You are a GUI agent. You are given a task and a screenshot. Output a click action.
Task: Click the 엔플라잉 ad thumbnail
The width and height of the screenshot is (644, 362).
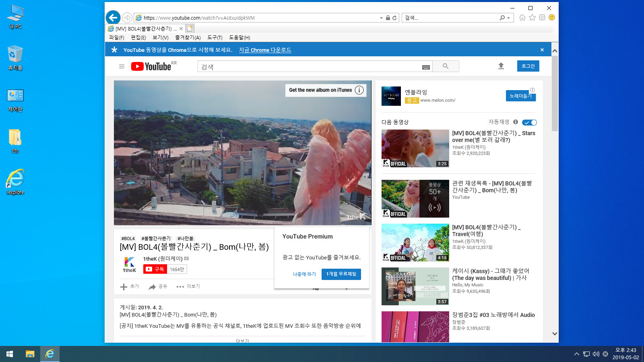coord(391,96)
